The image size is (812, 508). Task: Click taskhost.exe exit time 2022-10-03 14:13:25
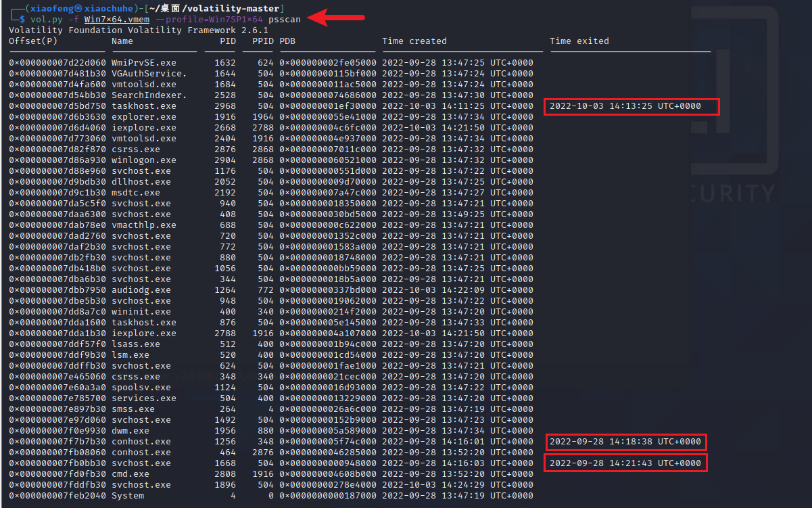625,106
